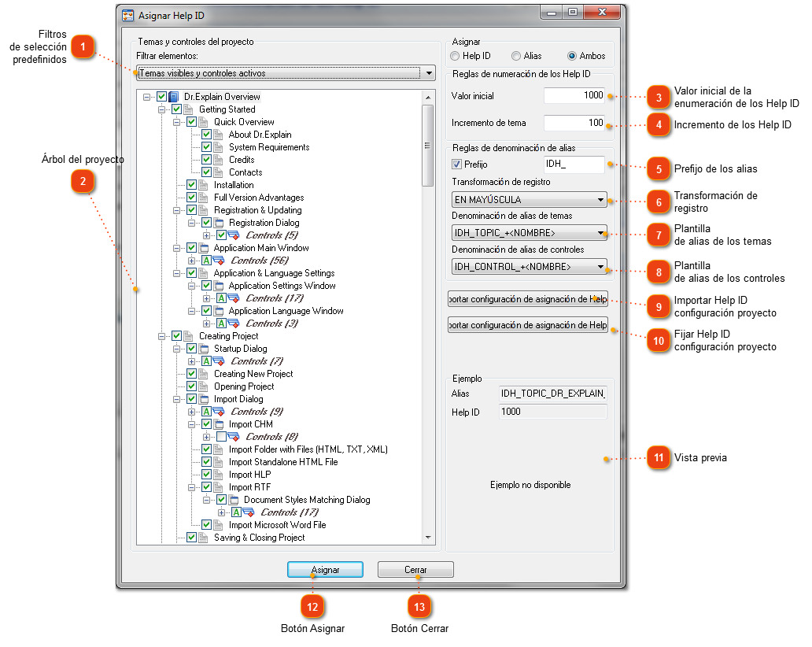Select the Ambos radio button
This screenshot has width=812, height=647.
coord(572,56)
